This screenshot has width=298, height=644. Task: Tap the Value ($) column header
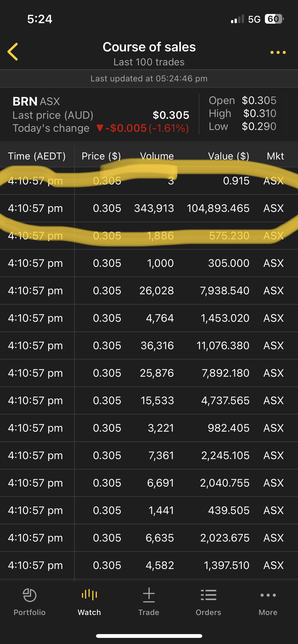[x=228, y=156]
